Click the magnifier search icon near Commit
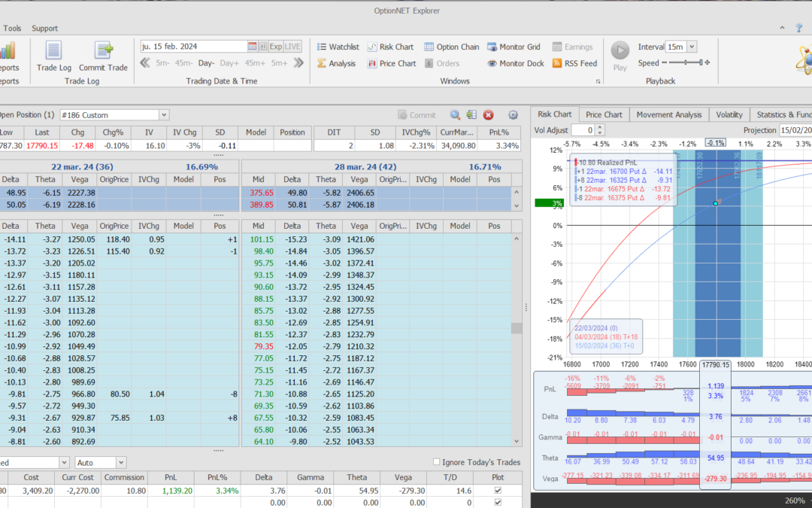The image size is (812, 508). tap(455, 115)
